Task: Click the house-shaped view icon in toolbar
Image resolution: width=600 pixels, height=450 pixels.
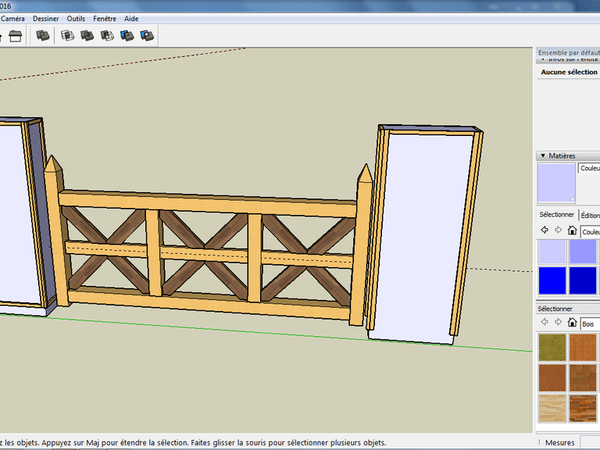Action: (x=15, y=36)
